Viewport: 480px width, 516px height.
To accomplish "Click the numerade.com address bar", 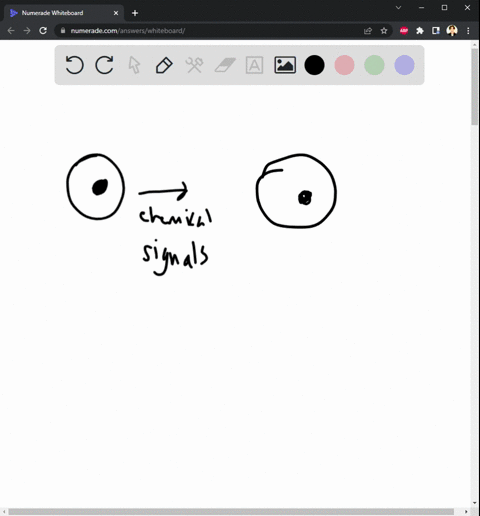I will (x=207, y=31).
